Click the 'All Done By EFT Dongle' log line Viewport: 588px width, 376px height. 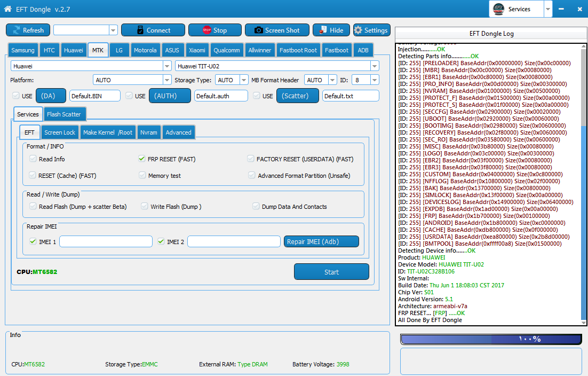[x=430, y=320]
